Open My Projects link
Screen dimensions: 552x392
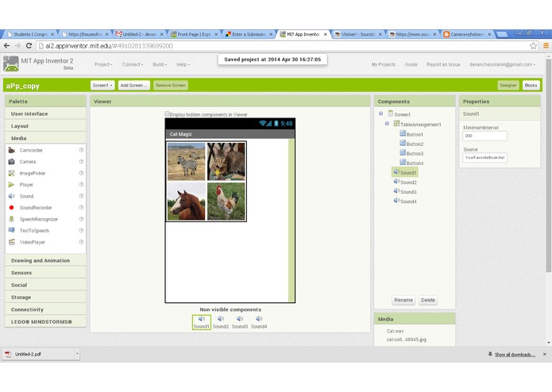384,65
